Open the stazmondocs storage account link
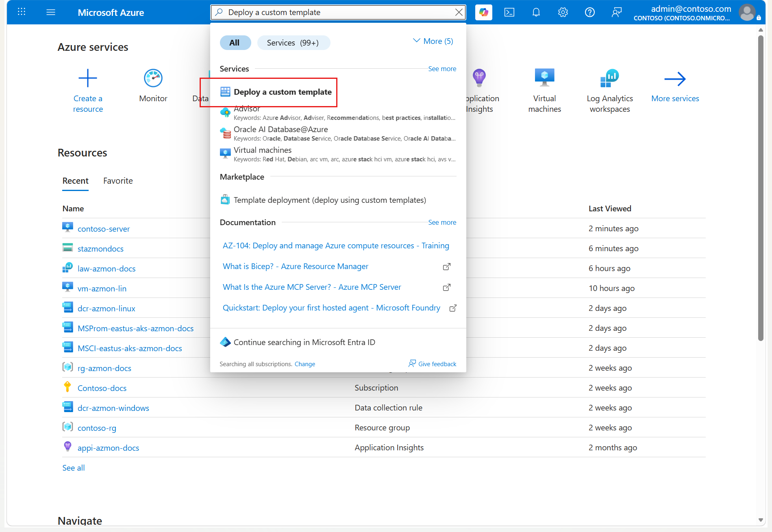 tap(101, 249)
